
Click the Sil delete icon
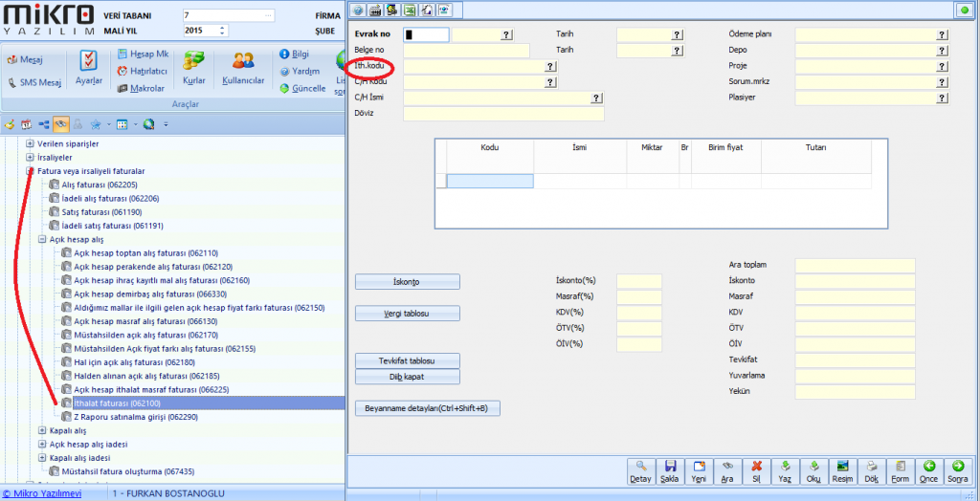tap(757, 470)
